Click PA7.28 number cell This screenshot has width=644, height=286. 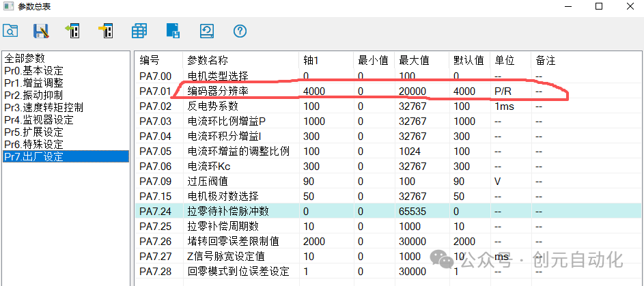click(x=155, y=271)
